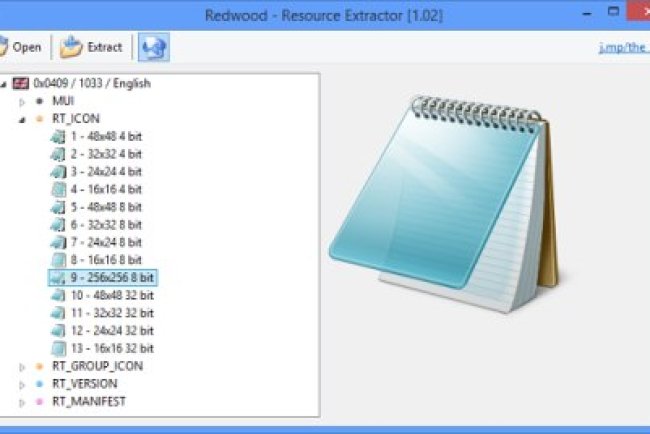Select text '7 - 24x24 8 bit'
This screenshot has height=434, width=650.
106,242
